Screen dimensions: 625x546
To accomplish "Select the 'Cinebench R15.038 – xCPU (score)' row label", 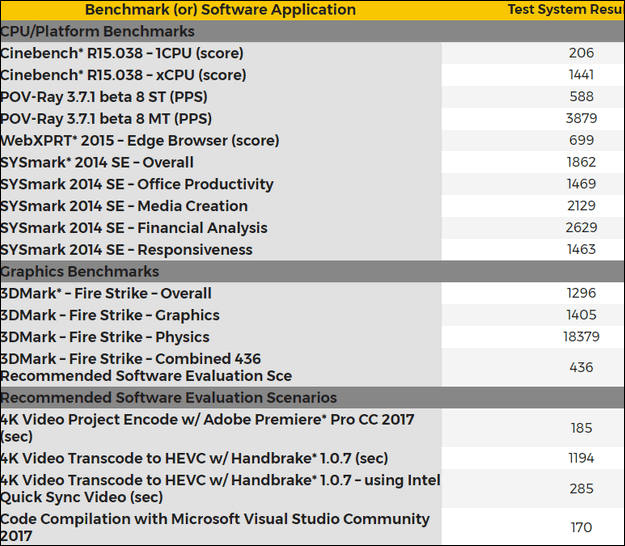I will pos(123,75).
